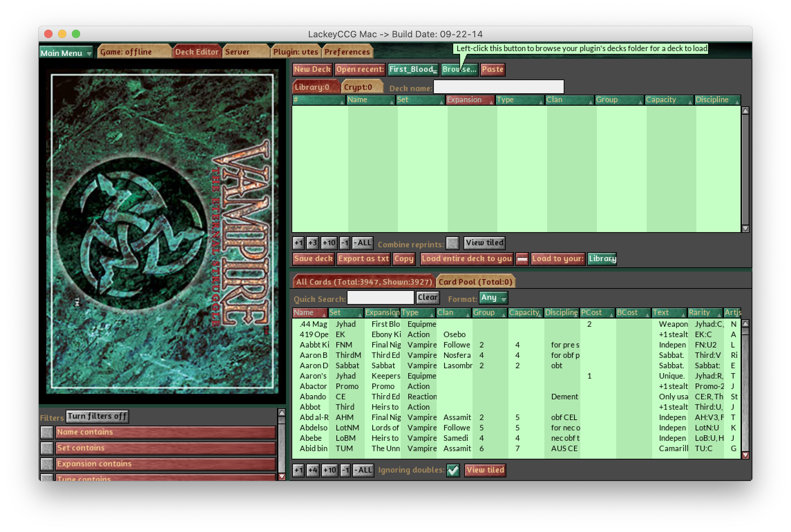Click the +1 card count stepper button
This screenshot has width=791, height=532.
[x=298, y=243]
